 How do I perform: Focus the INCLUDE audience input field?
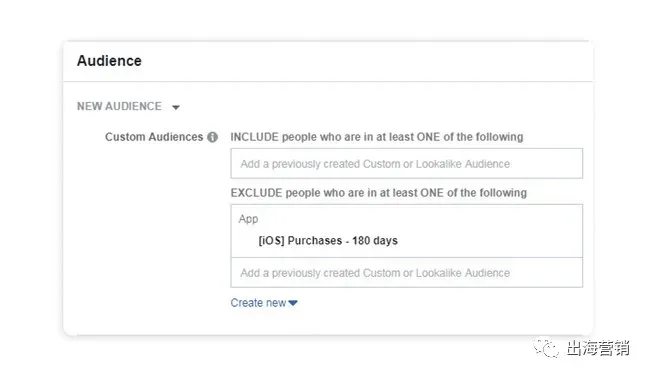406,163
